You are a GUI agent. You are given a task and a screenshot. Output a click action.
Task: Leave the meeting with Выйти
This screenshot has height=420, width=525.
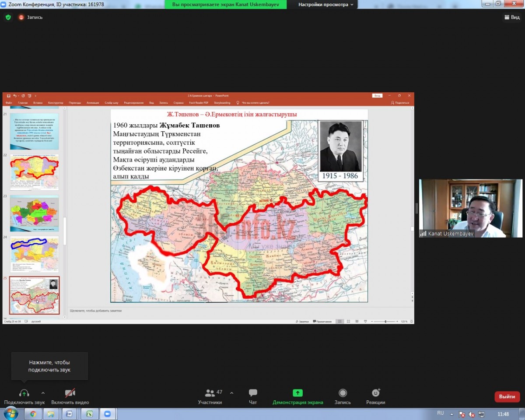point(507,396)
